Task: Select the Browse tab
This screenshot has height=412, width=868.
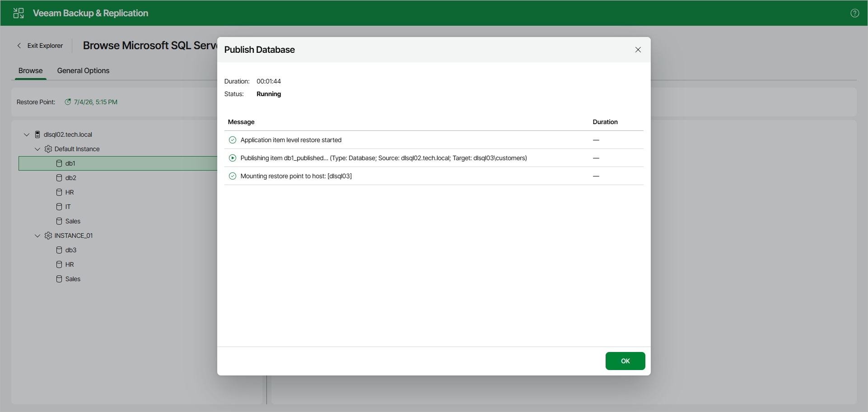Action: pos(31,70)
